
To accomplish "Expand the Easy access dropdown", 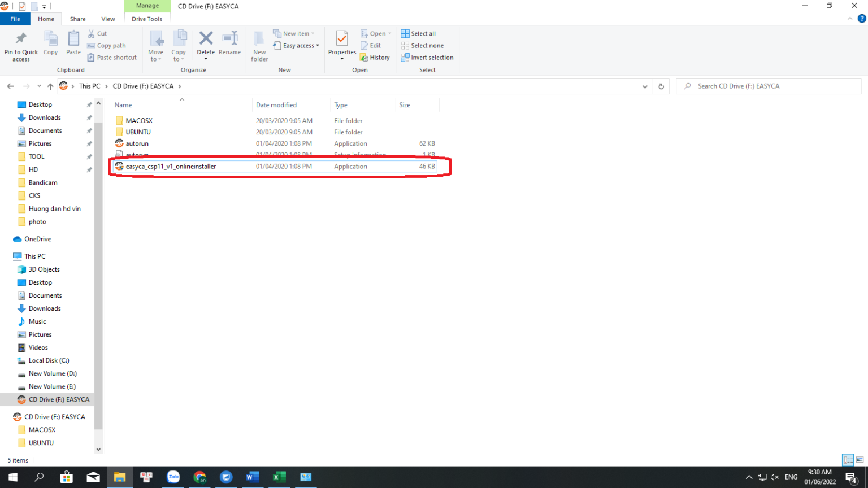I will [297, 46].
